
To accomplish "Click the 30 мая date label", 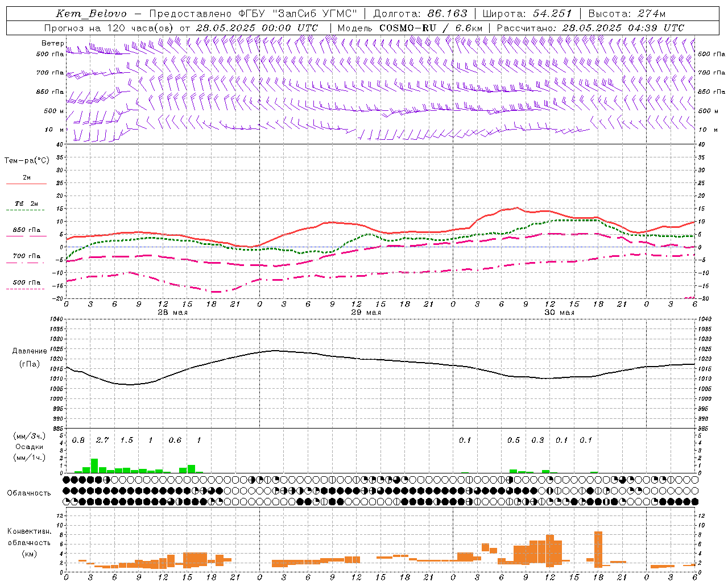I will 559,313.
